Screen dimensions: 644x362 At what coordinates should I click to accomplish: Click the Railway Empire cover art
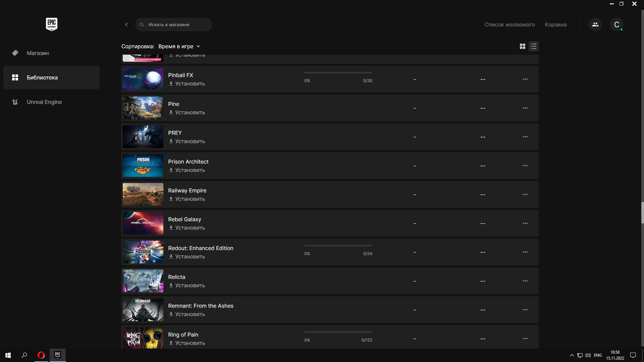(x=143, y=194)
